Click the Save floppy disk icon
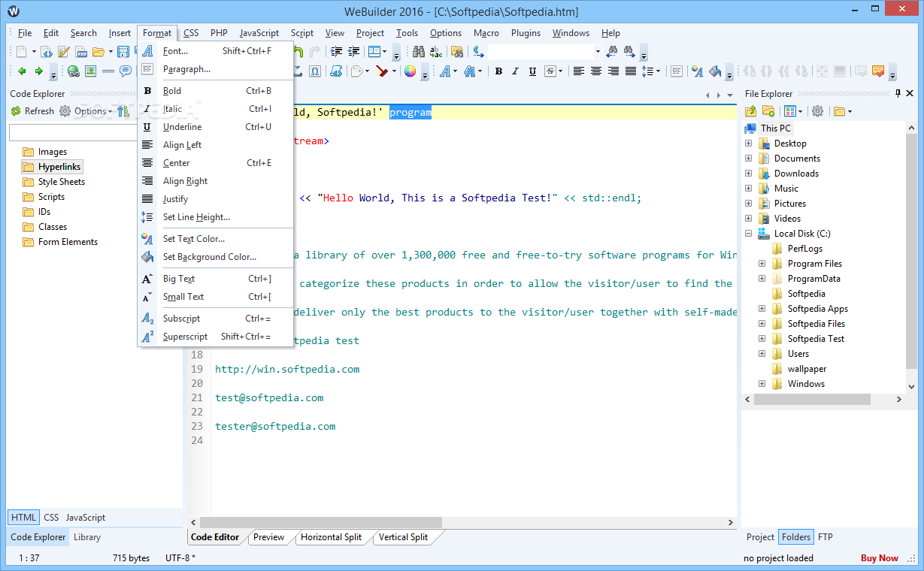The width and height of the screenshot is (924, 571). coord(123,52)
